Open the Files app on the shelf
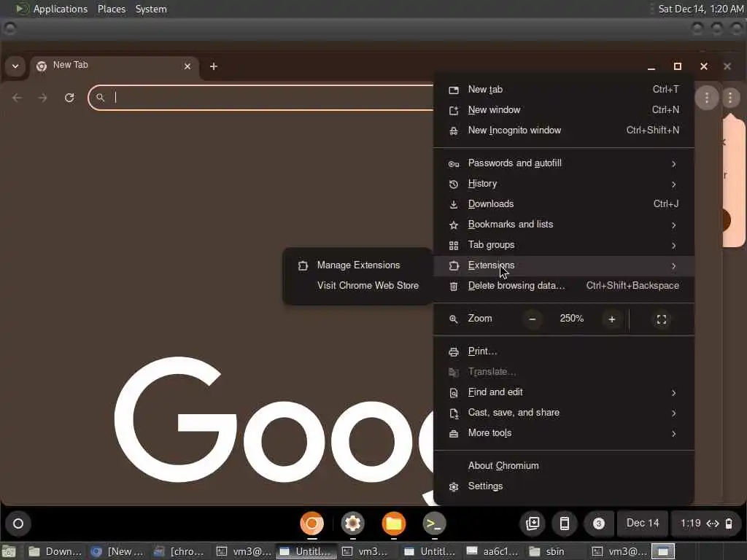The height and width of the screenshot is (560, 747). 393,524
